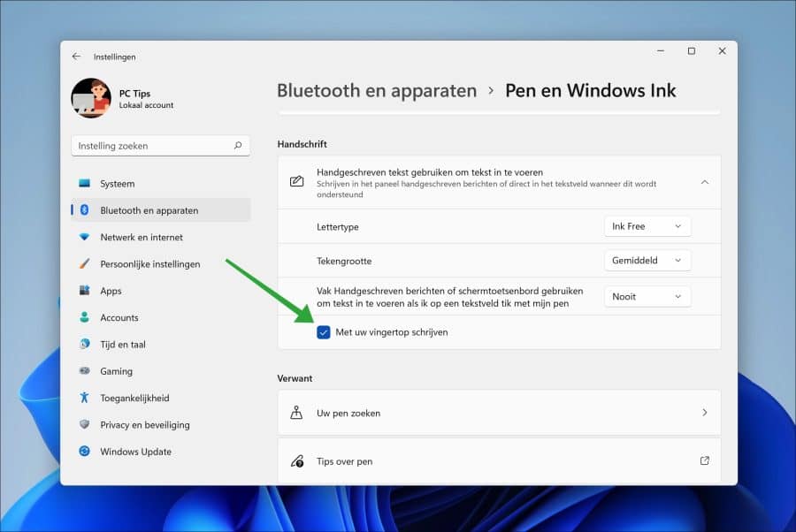Click the Tekengrootte label
796x532 pixels.
click(344, 261)
